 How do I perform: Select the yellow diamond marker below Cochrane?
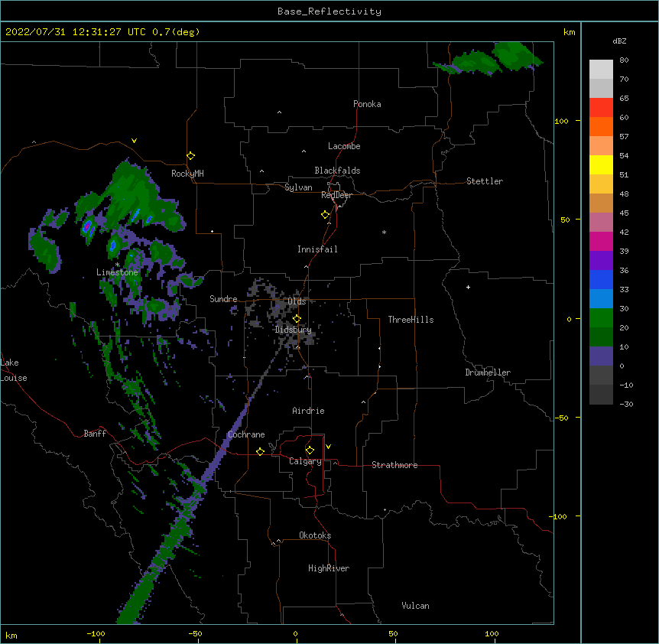260,451
